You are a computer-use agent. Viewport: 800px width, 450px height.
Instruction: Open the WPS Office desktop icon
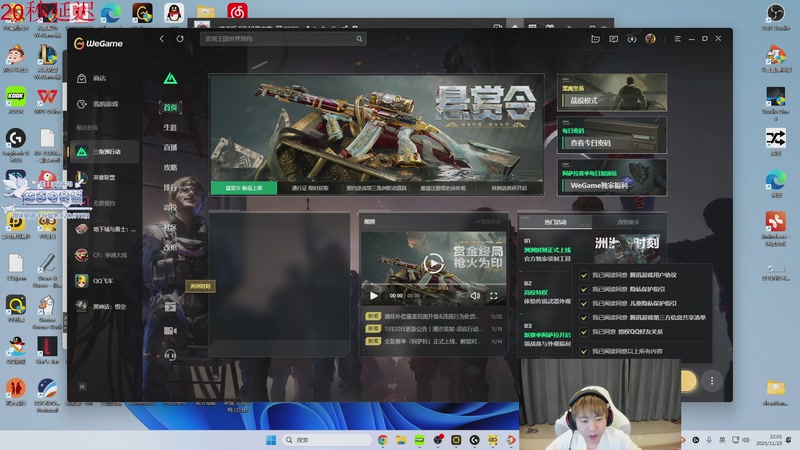click(x=47, y=100)
